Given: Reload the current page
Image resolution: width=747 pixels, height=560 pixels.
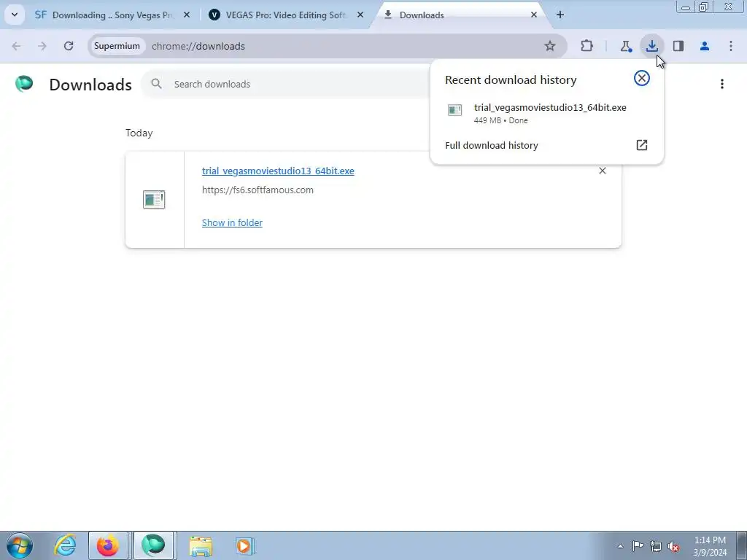Looking at the screenshot, I should pyautogui.click(x=69, y=46).
